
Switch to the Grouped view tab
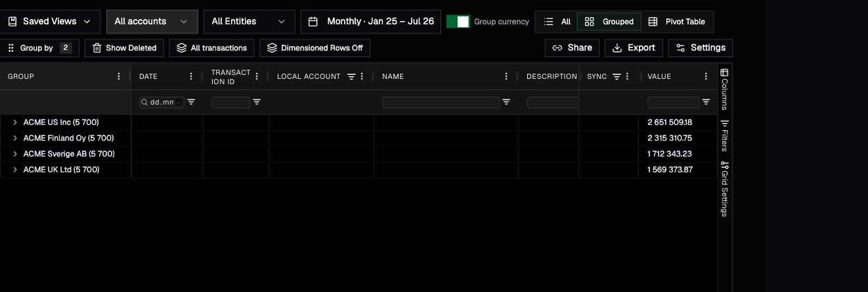[x=609, y=22]
